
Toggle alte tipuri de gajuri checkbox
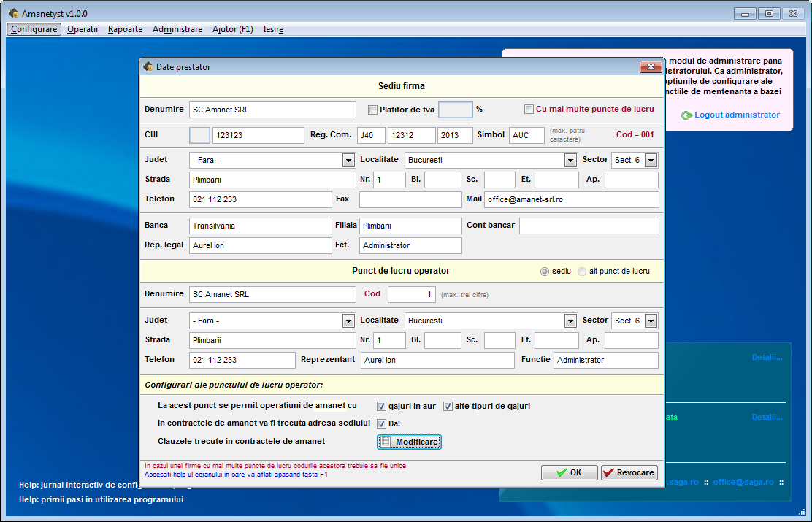(448, 406)
